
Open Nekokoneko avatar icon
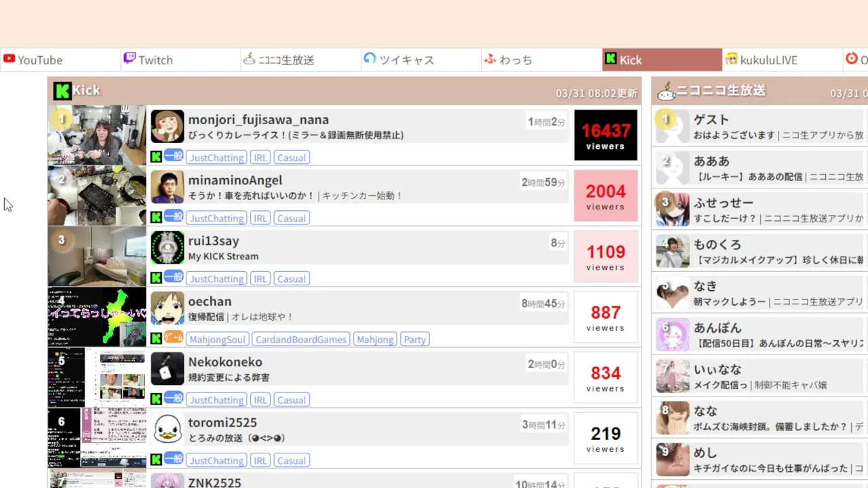(x=167, y=369)
